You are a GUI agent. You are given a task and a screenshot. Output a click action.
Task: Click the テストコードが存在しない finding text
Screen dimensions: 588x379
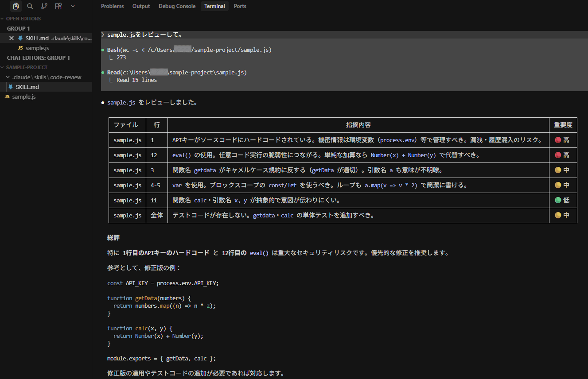(273, 215)
